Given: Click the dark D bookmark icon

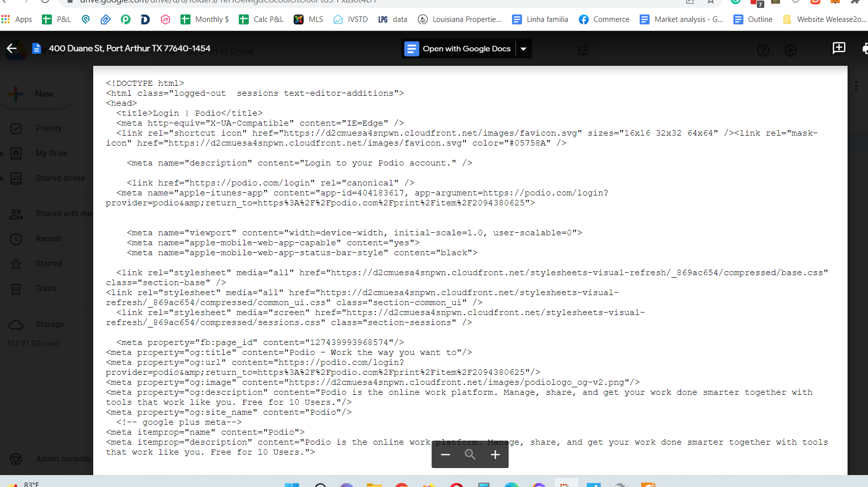Looking at the screenshot, I should point(145,19).
